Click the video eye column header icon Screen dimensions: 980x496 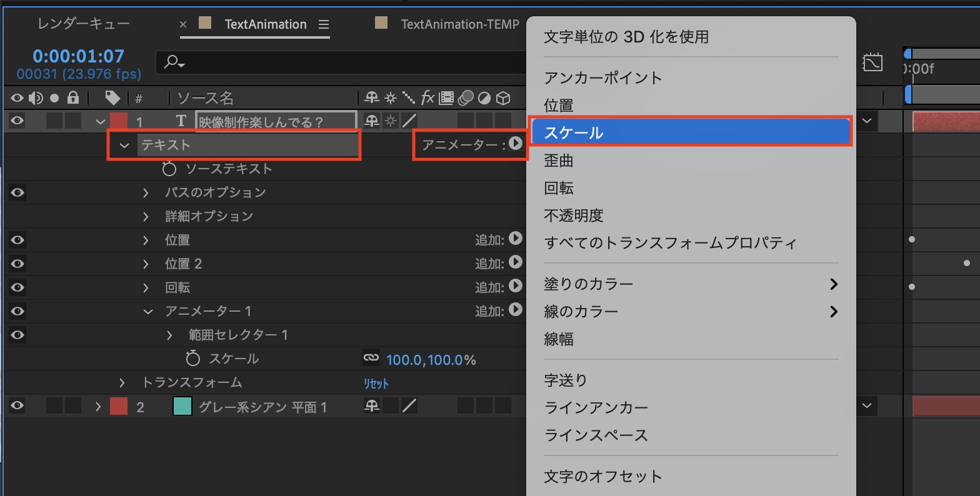tap(17, 98)
